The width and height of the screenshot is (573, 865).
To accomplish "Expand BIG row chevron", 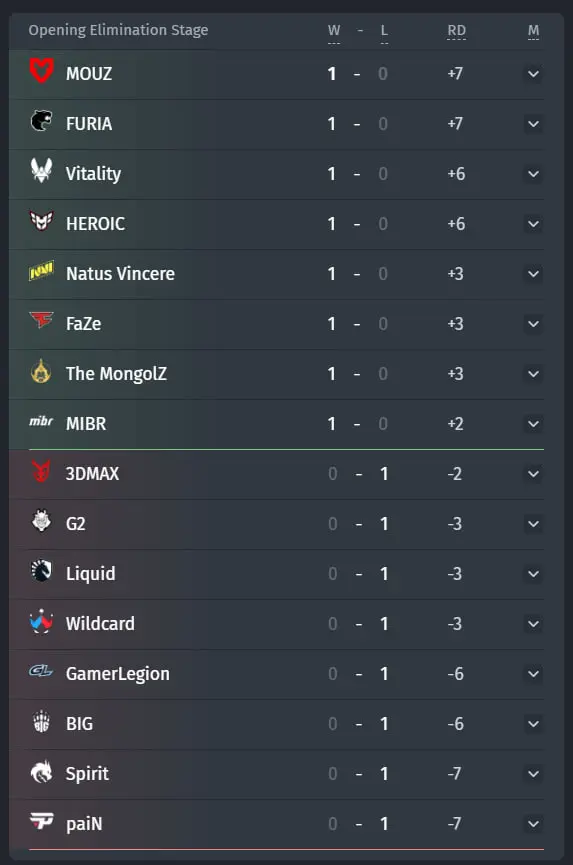I will click(x=533, y=724).
